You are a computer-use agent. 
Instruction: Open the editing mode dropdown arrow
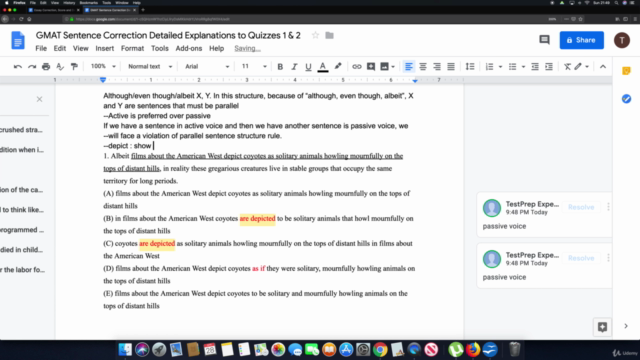(x=587, y=67)
